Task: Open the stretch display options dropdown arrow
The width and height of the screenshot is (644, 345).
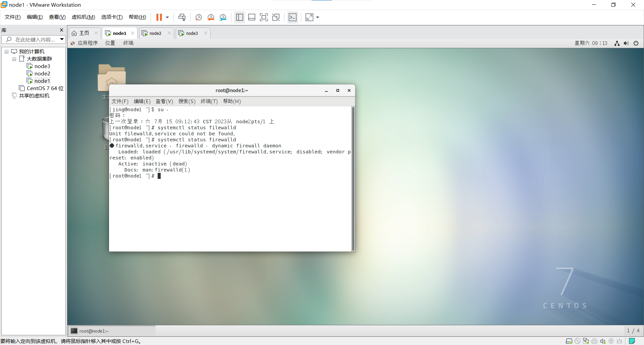Action: tap(318, 17)
